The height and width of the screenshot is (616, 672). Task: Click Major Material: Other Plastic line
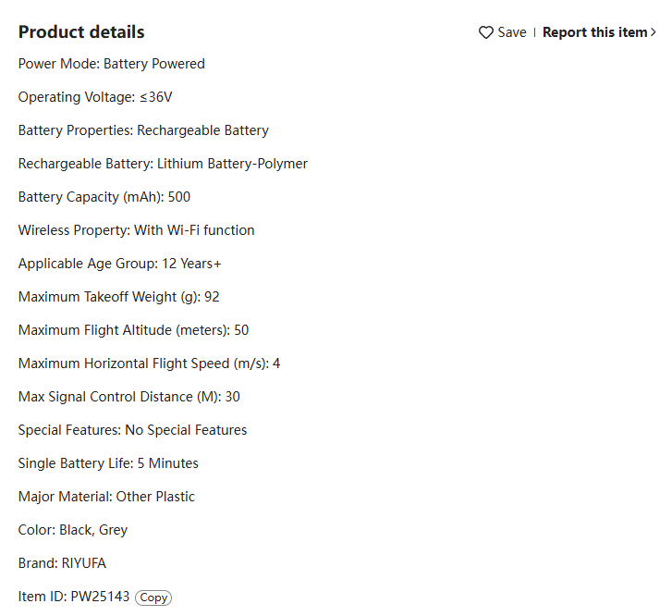[x=106, y=497]
